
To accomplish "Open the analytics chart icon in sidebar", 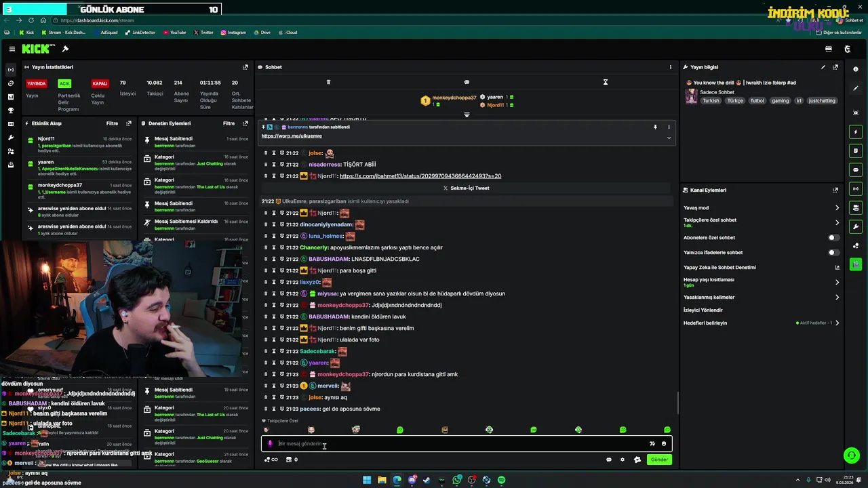I will [11, 97].
